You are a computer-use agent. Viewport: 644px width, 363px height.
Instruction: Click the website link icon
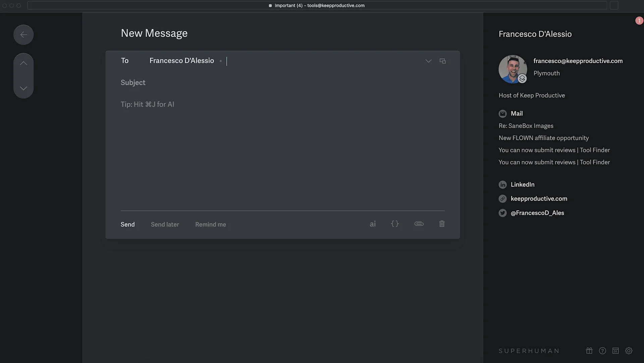(x=502, y=199)
